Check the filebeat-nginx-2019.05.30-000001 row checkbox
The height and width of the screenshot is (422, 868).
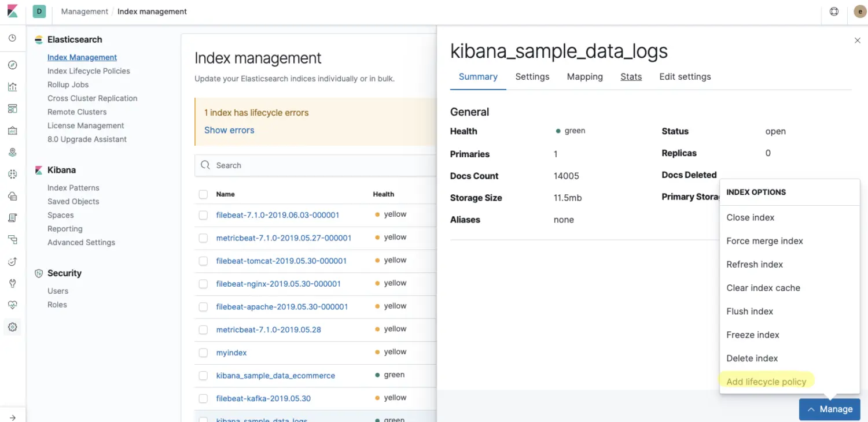click(203, 284)
